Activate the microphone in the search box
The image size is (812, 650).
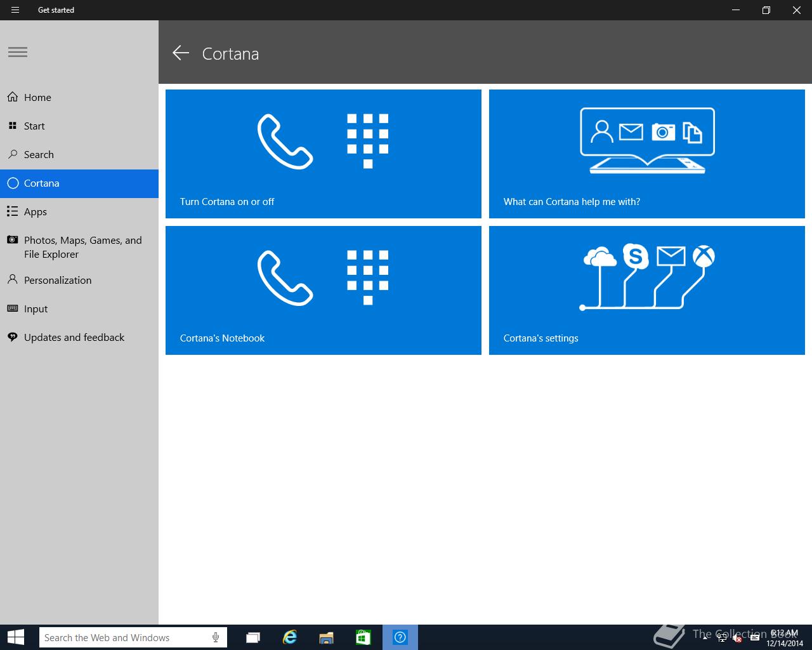pyautogui.click(x=216, y=637)
